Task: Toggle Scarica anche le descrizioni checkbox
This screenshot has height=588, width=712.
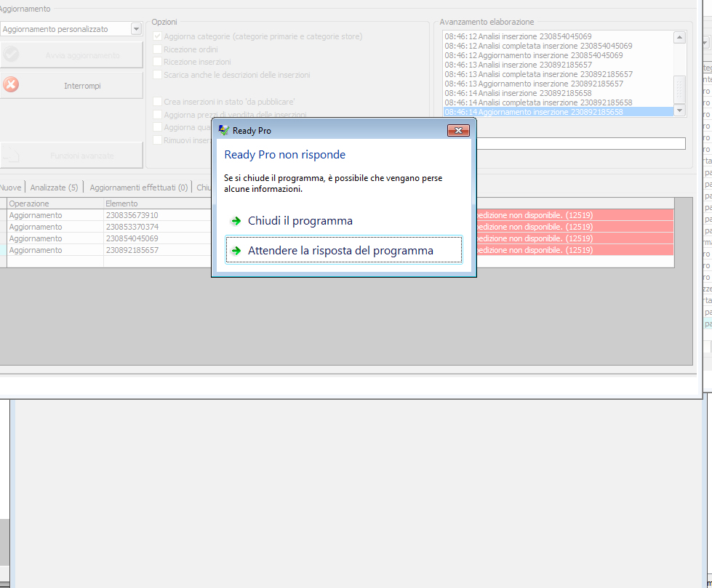Action: pyautogui.click(x=157, y=74)
